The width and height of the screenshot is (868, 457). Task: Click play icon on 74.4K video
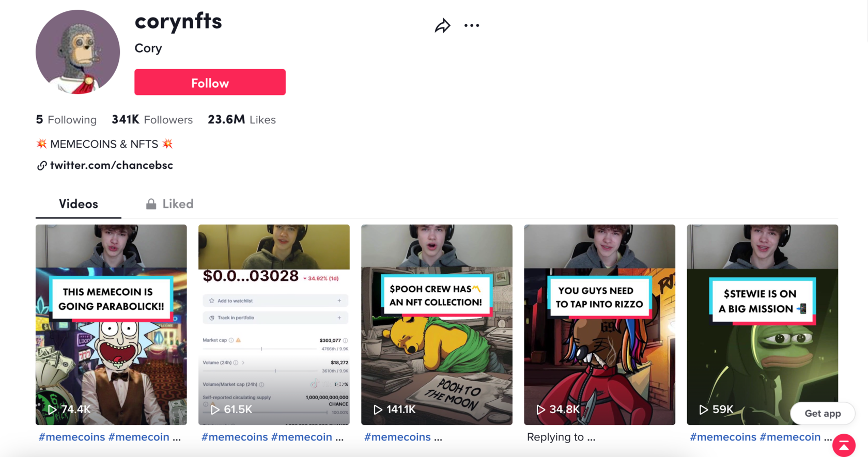coord(52,409)
